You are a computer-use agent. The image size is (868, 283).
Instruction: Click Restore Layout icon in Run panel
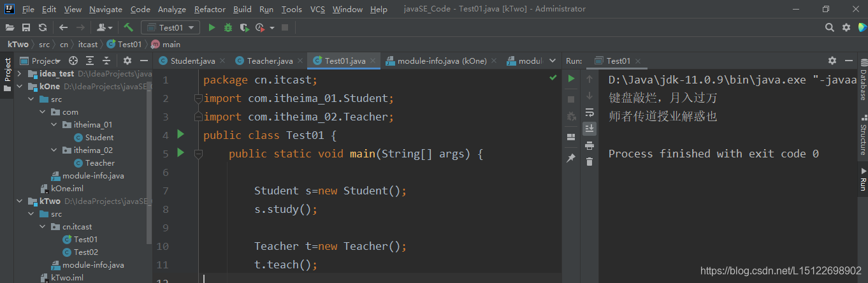(x=571, y=136)
